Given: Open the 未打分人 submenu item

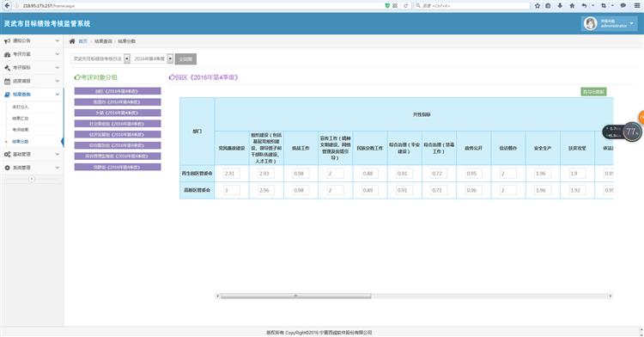Looking at the screenshot, I should coord(21,107).
